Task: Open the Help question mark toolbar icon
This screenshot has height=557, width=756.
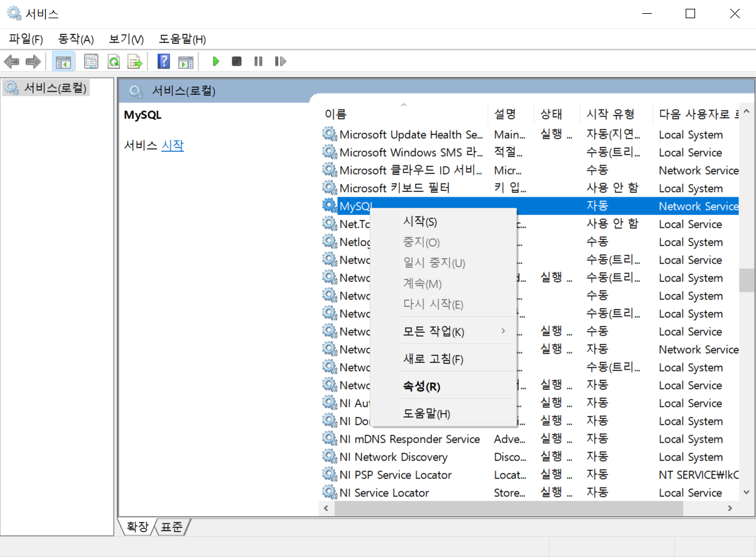Action: point(164,62)
